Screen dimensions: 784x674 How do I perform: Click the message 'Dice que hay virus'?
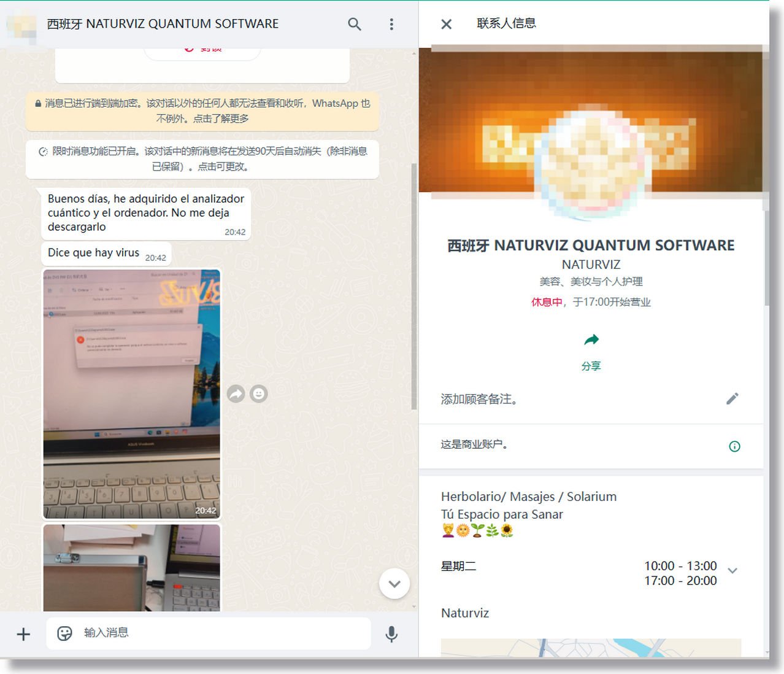click(x=107, y=254)
